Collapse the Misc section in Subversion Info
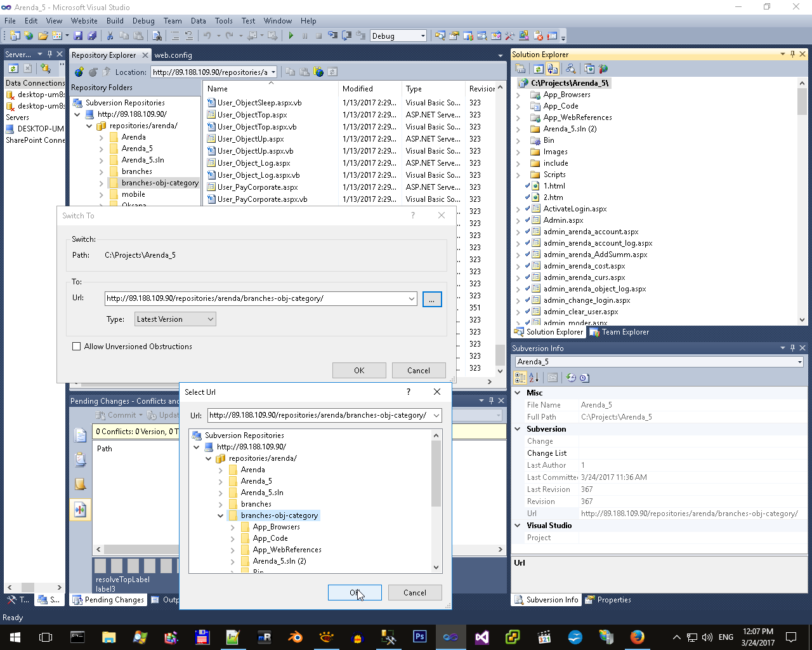The image size is (812, 650). tap(518, 393)
